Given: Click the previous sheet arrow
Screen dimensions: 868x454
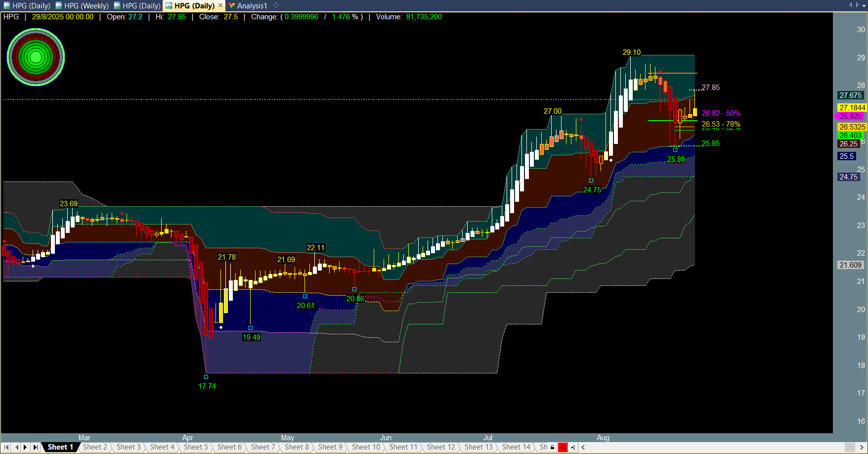Looking at the screenshot, I should 16,447.
